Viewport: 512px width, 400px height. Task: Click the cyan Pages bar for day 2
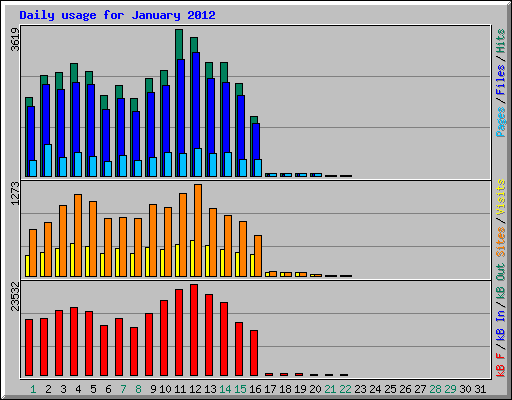(x=48, y=160)
